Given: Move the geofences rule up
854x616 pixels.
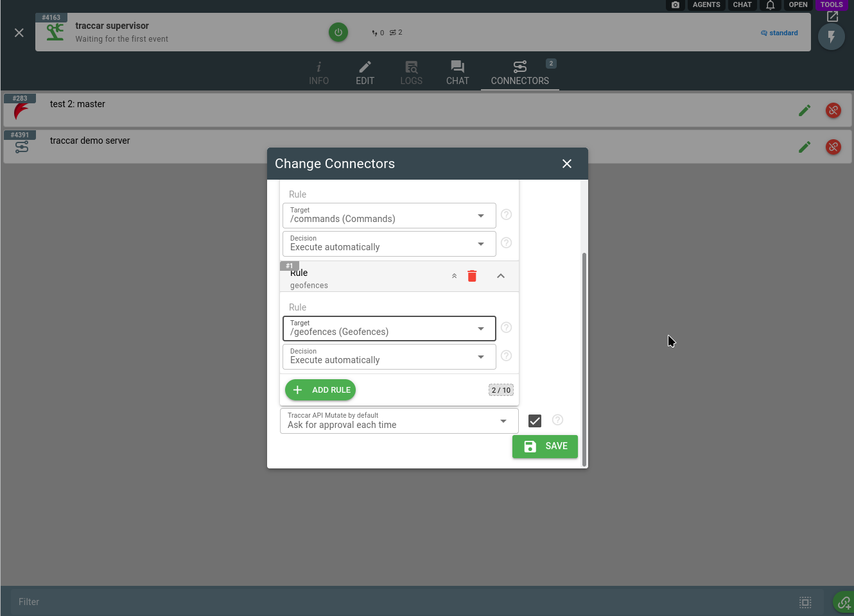Looking at the screenshot, I should click(x=454, y=276).
